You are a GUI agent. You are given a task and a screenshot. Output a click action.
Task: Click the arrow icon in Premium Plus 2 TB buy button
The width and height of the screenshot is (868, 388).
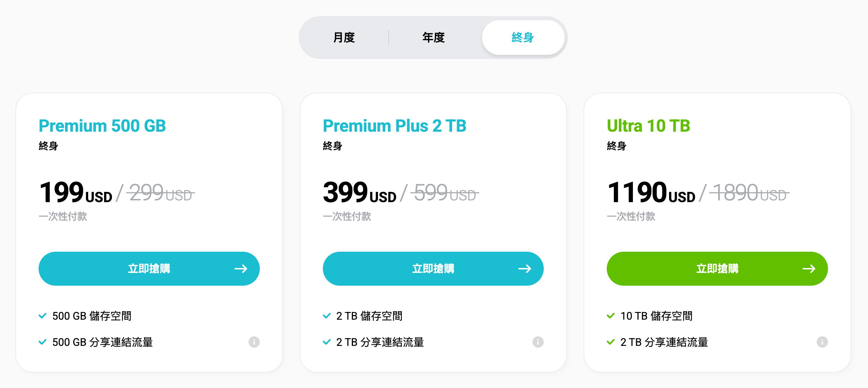click(x=525, y=269)
